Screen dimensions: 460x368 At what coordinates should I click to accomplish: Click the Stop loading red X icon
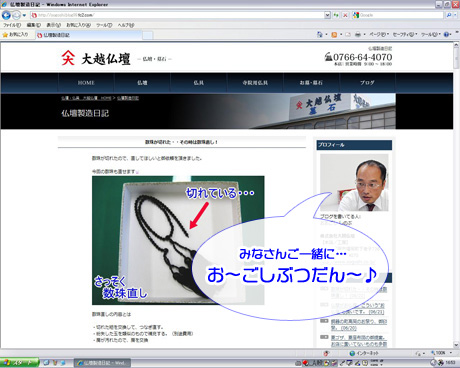coord(345,15)
